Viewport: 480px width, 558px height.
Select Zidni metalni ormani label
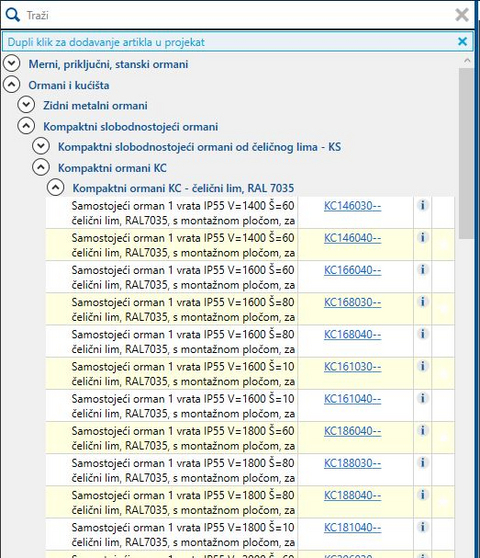coord(95,106)
